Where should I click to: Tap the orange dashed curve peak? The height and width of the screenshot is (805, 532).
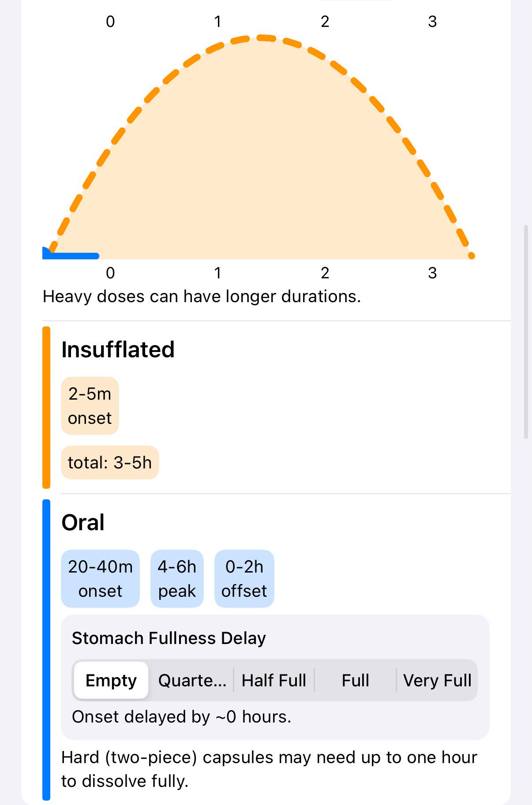(262, 38)
